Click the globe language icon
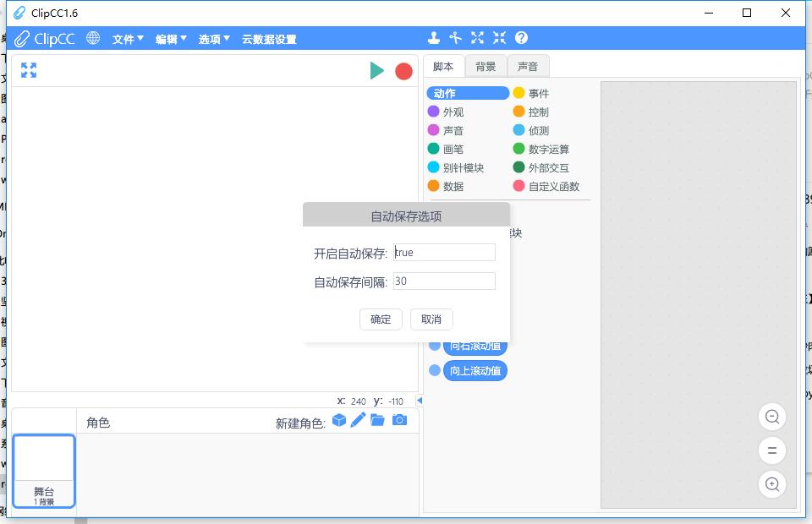Viewport: 812px width, 524px height. click(x=93, y=38)
